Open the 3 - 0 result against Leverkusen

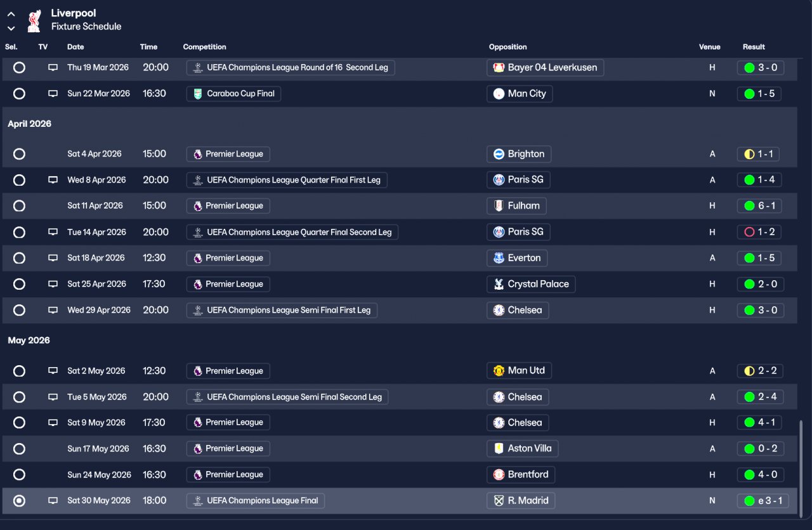pyautogui.click(x=761, y=68)
